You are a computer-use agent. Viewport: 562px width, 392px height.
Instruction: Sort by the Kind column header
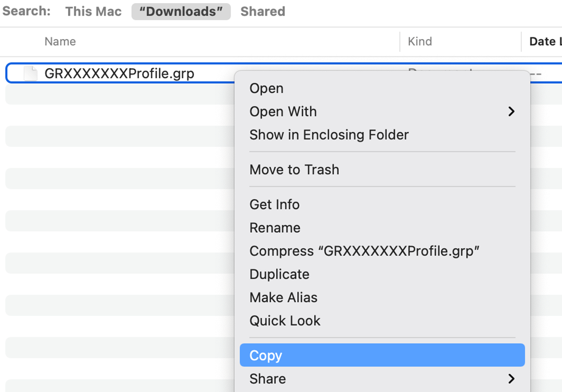coord(420,42)
